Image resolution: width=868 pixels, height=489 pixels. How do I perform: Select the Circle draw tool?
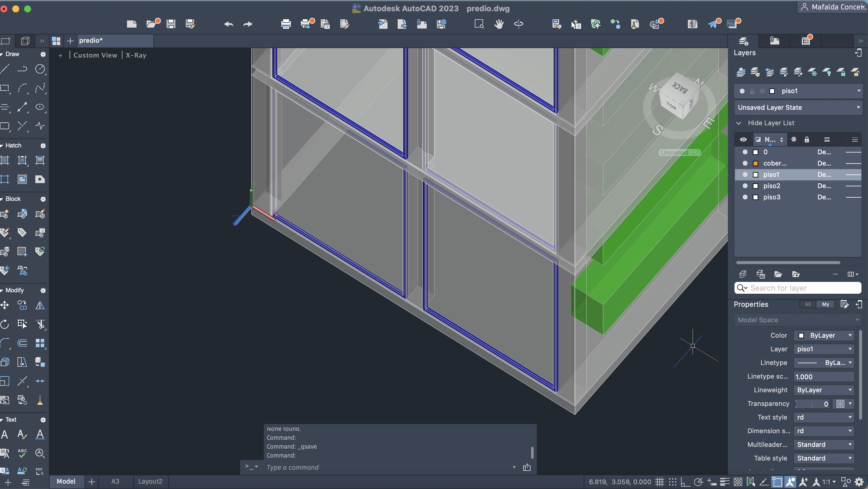40,69
